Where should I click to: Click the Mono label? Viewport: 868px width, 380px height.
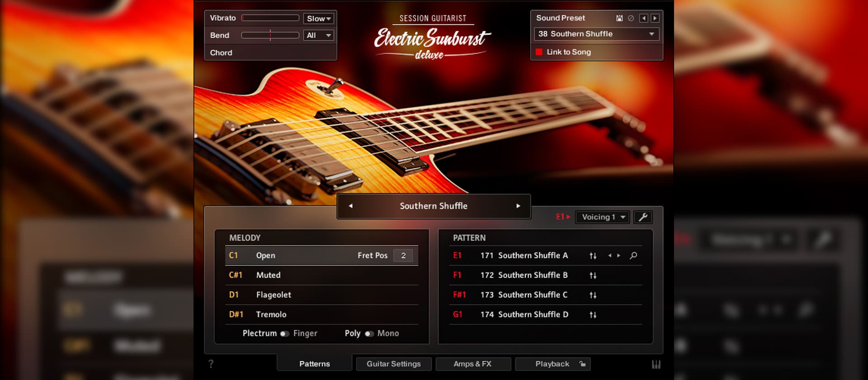click(388, 333)
